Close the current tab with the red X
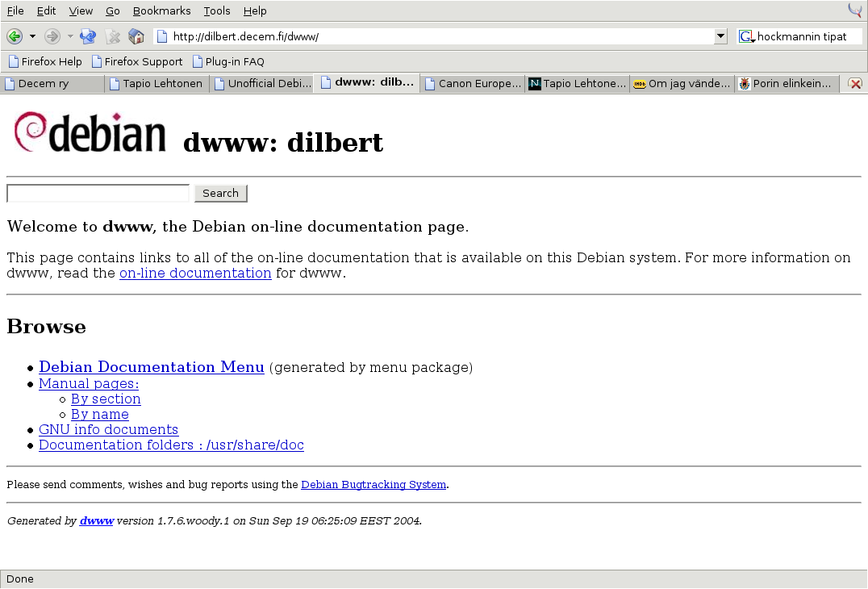Screen dimensions: 868x589 (855, 84)
